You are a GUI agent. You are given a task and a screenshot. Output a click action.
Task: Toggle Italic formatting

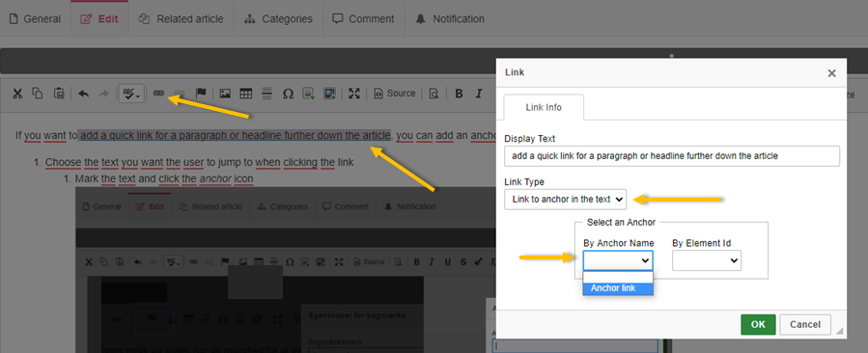[480, 94]
